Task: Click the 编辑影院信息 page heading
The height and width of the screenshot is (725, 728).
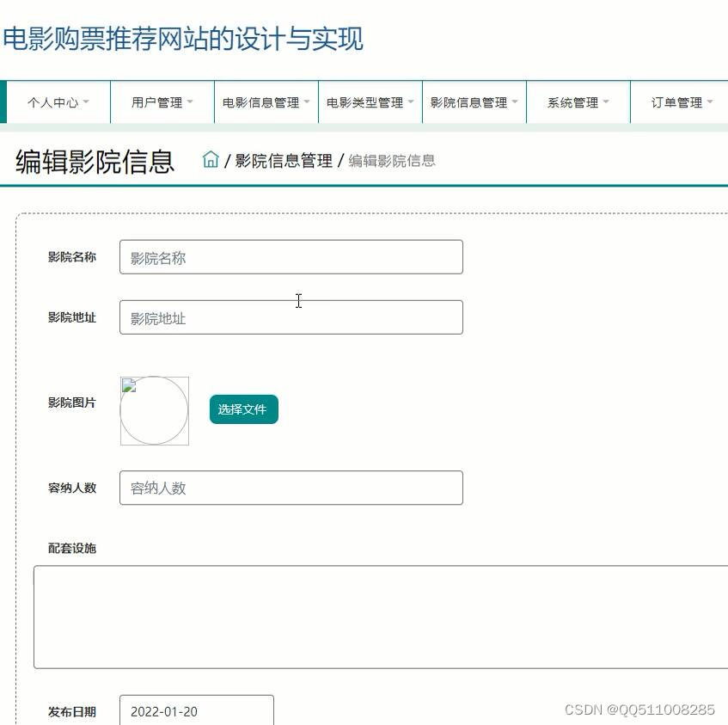Action: 95,161
